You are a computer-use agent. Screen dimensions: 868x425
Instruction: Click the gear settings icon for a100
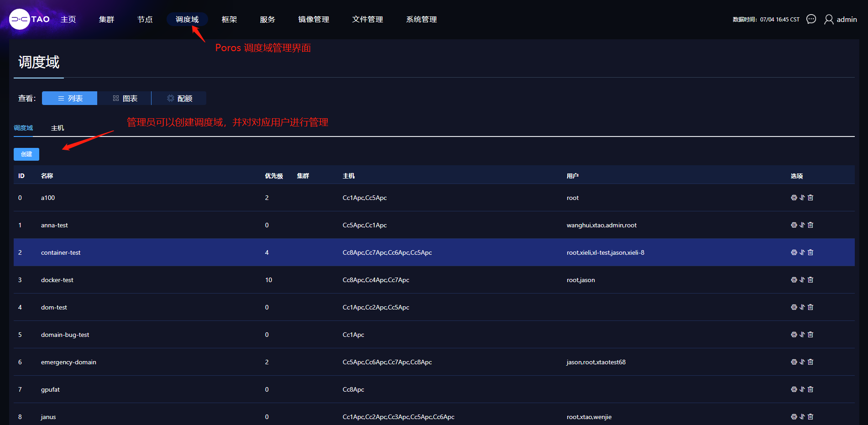794,198
